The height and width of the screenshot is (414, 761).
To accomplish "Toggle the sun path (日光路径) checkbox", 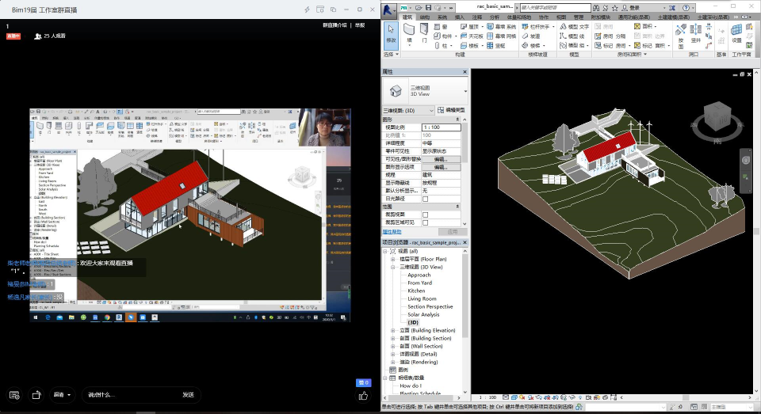I will tap(425, 199).
